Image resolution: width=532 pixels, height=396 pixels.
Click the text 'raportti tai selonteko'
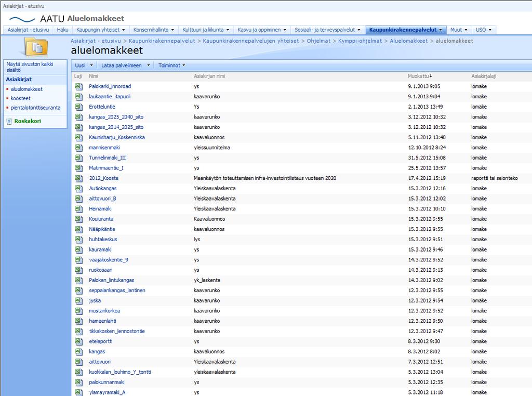coord(495,178)
